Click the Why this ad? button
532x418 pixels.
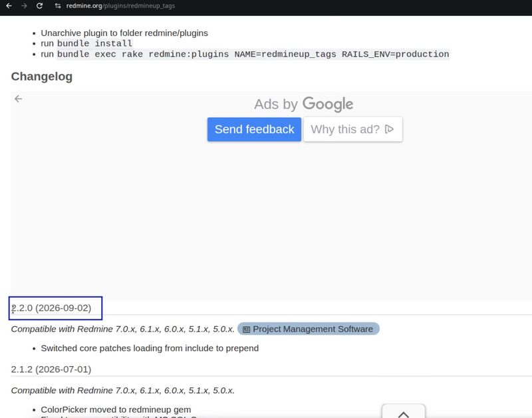click(x=353, y=129)
